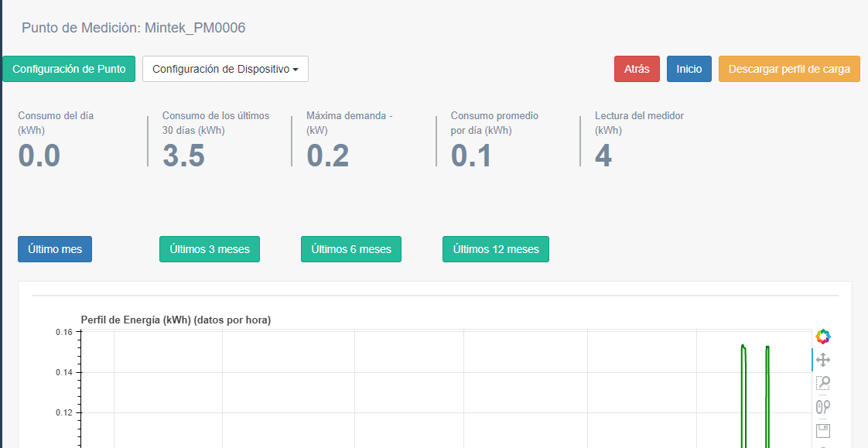Show data for Últimos 6 meses
This screenshot has width=868, height=448.
351,249
